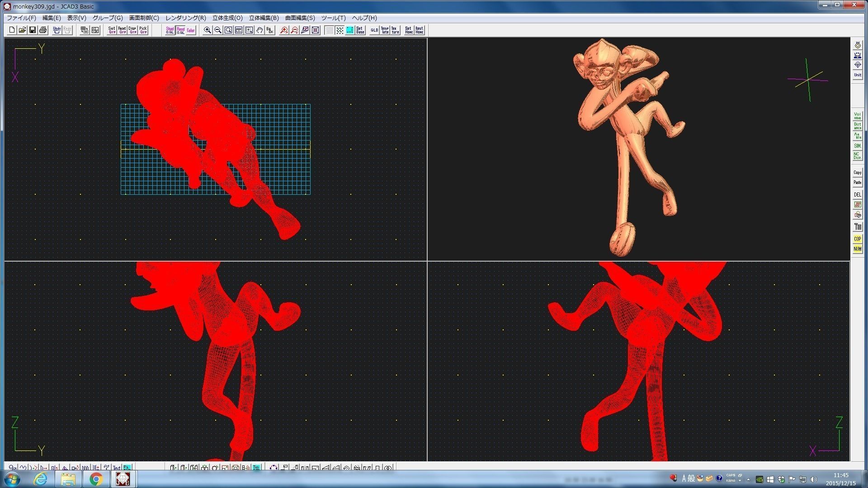Click the cyan Pa. button in bottom toolbar

(x=127, y=468)
